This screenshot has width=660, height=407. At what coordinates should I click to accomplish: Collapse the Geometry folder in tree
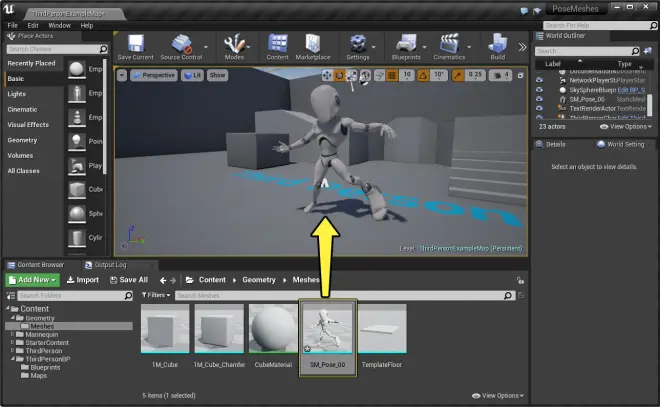pyautogui.click(x=13, y=318)
